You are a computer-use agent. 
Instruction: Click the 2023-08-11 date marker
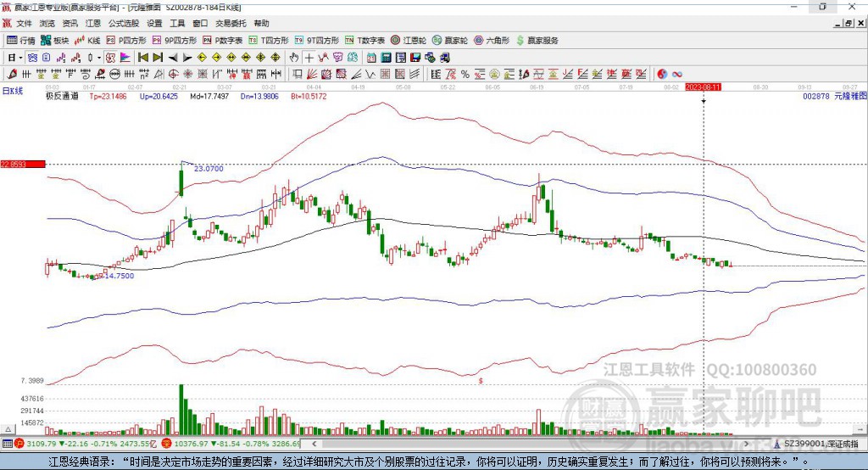(703, 87)
